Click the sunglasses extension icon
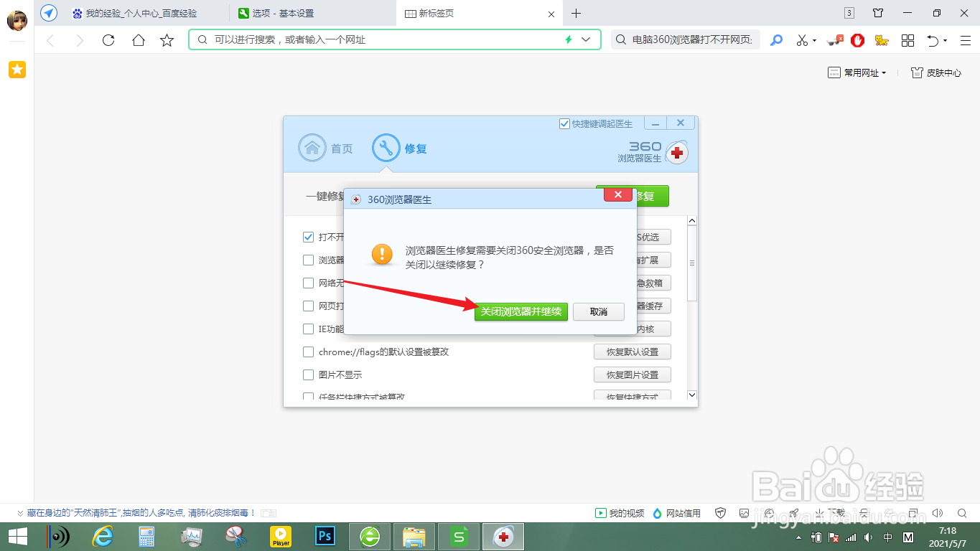 pyautogui.click(x=835, y=40)
